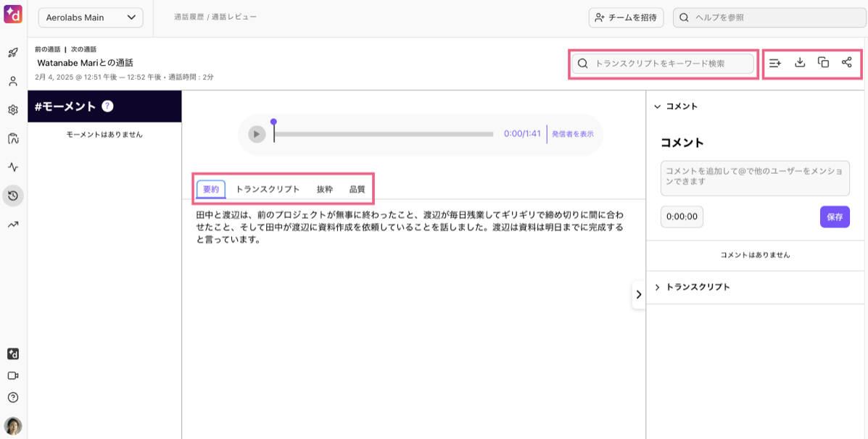Click the sidebar icon below the settings gear
The width and height of the screenshot is (868, 439).
(x=13, y=139)
